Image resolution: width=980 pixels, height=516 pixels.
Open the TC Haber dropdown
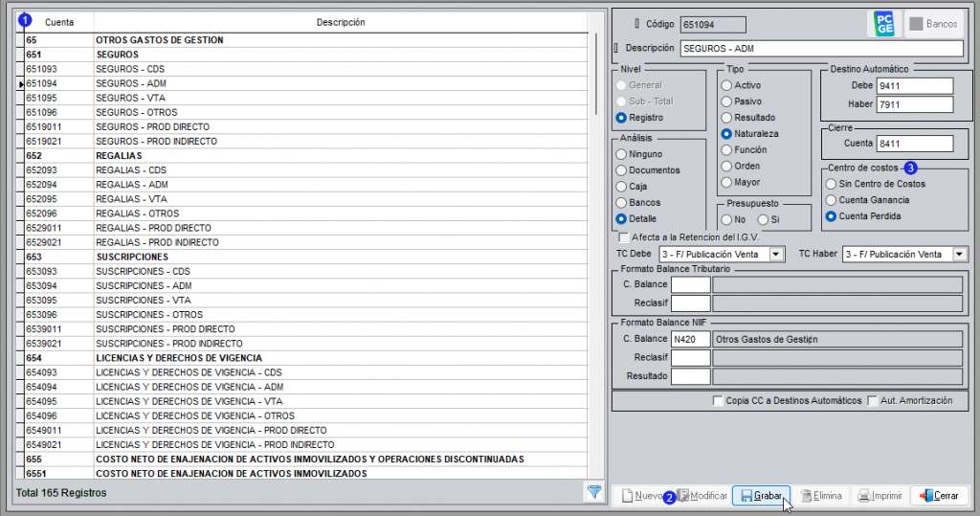pos(959,255)
